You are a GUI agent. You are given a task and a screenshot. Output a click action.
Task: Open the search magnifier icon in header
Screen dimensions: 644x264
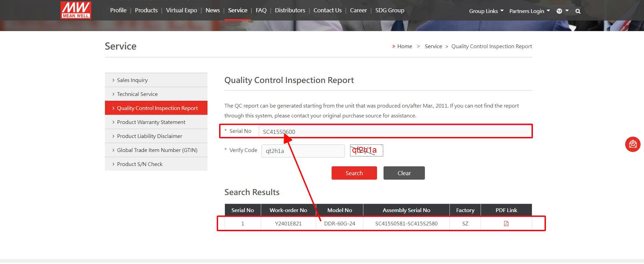[578, 11]
